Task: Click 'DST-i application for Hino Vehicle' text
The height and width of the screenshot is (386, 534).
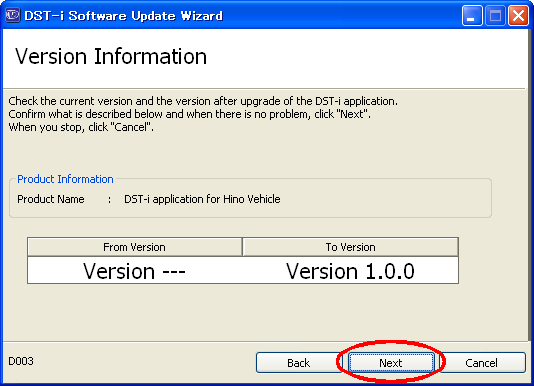Action: (x=202, y=199)
